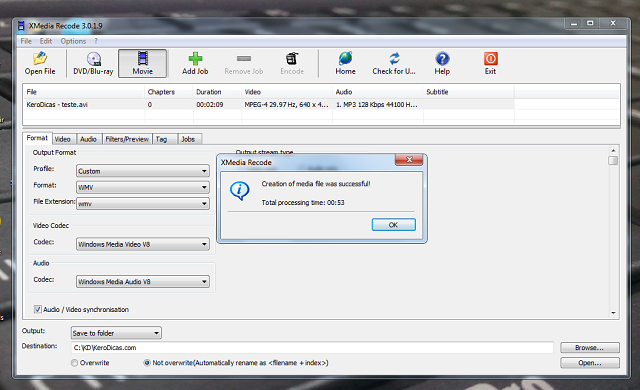Expand the Profile dropdown showing Custom
The height and width of the screenshot is (390, 640).
click(143, 171)
